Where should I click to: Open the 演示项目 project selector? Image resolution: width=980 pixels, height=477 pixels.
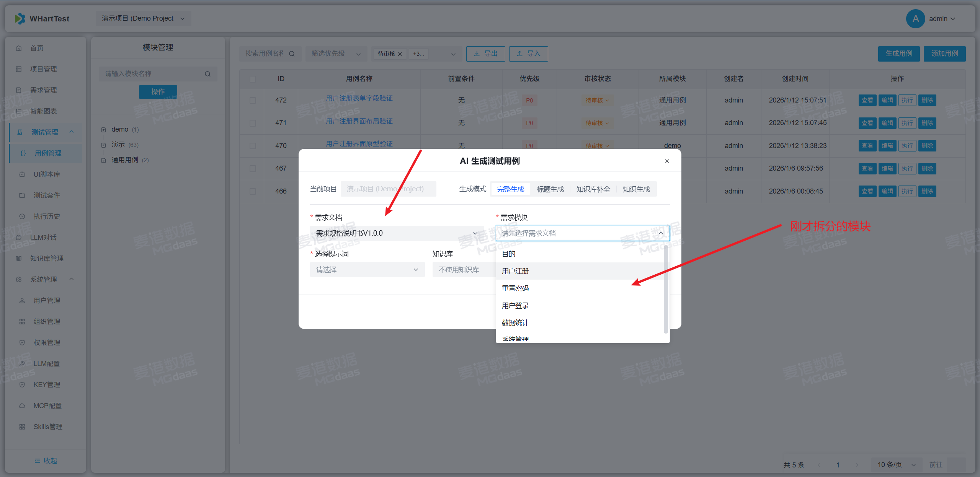click(143, 19)
